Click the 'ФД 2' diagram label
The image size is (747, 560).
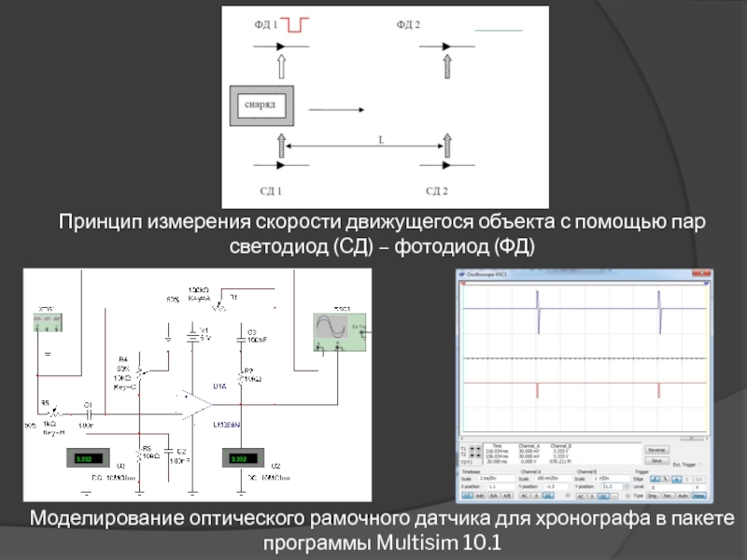pos(408,25)
